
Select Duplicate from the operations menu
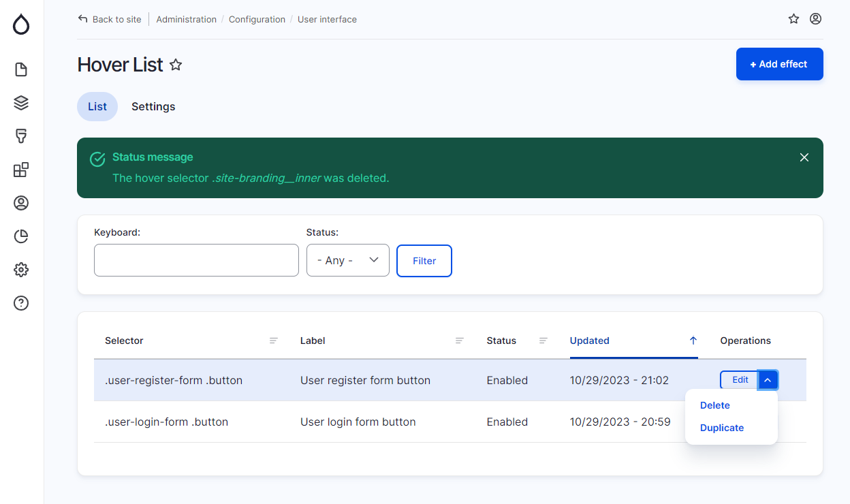tap(721, 428)
